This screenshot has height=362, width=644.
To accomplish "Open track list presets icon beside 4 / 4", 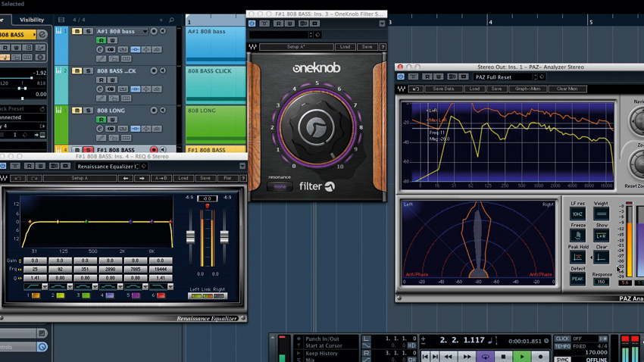I will click(x=61, y=20).
